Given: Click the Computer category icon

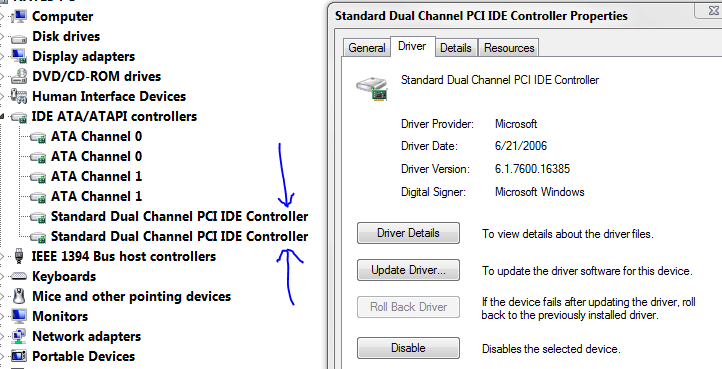Looking at the screenshot, I should coord(19,17).
